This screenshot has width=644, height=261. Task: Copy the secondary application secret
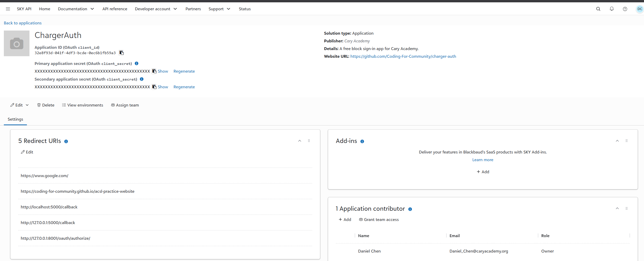point(154,87)
